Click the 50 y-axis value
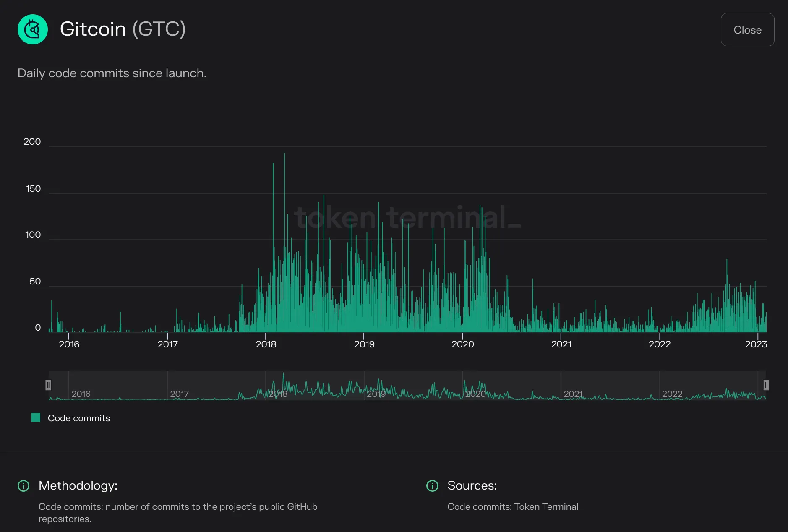This screenshot has height=532, width=788. 35,282
